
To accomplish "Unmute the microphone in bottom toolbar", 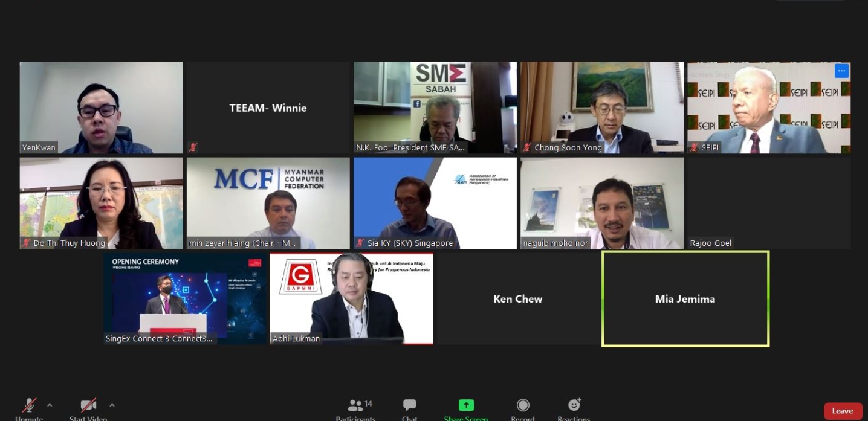I will (29, 405).
